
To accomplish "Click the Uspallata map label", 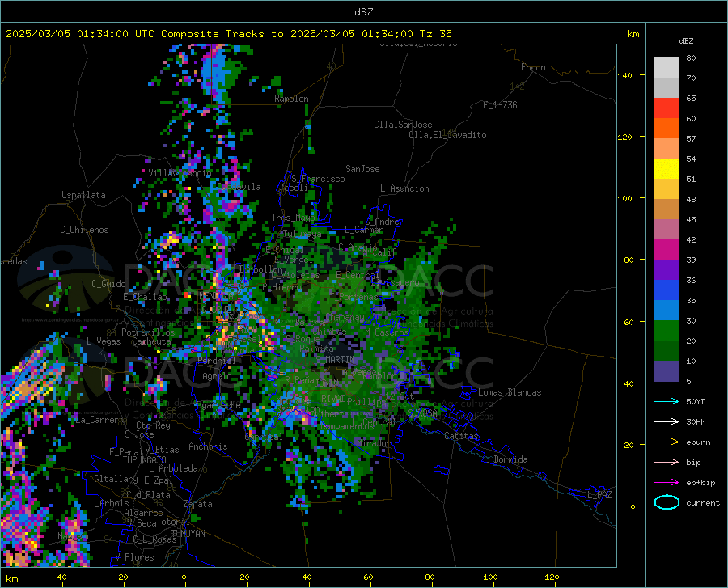I will pyautogui.click(x=83, y=195).
